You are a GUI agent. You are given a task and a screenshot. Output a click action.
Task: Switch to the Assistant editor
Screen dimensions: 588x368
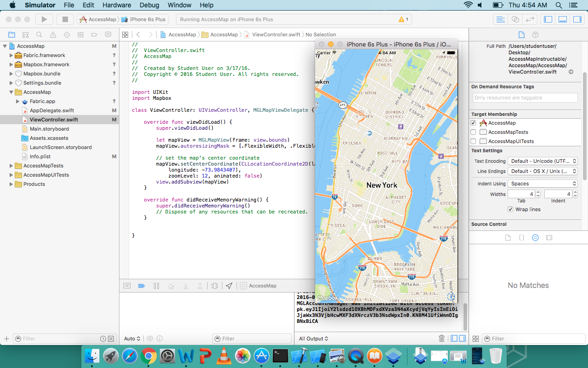click(x=515, y=19)
